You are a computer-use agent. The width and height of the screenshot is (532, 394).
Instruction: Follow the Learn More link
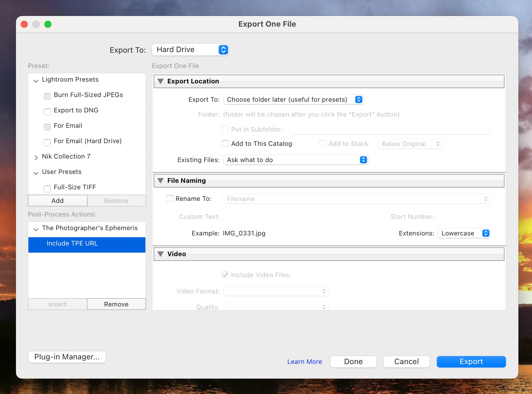click(x=304, y=361)
